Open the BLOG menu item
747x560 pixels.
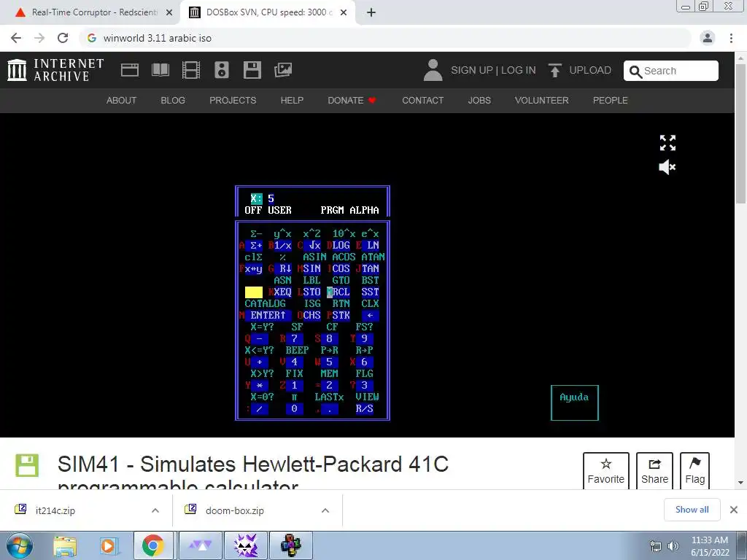tap(172, 101)
